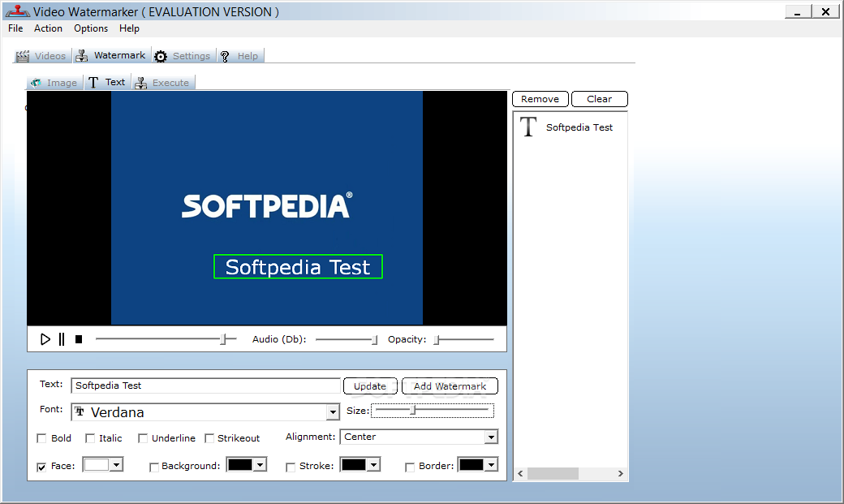
Task: Click the Remove button
Action: point(540,99)
